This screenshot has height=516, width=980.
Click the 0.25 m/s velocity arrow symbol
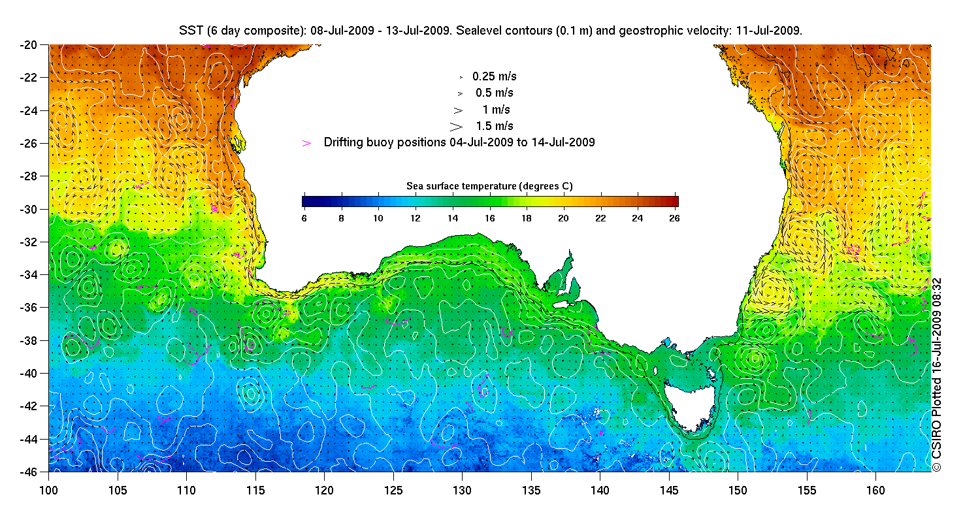[x=461, y=77]
